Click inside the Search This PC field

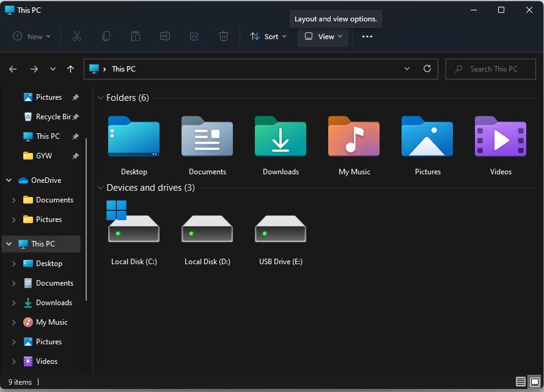(495, 68)
